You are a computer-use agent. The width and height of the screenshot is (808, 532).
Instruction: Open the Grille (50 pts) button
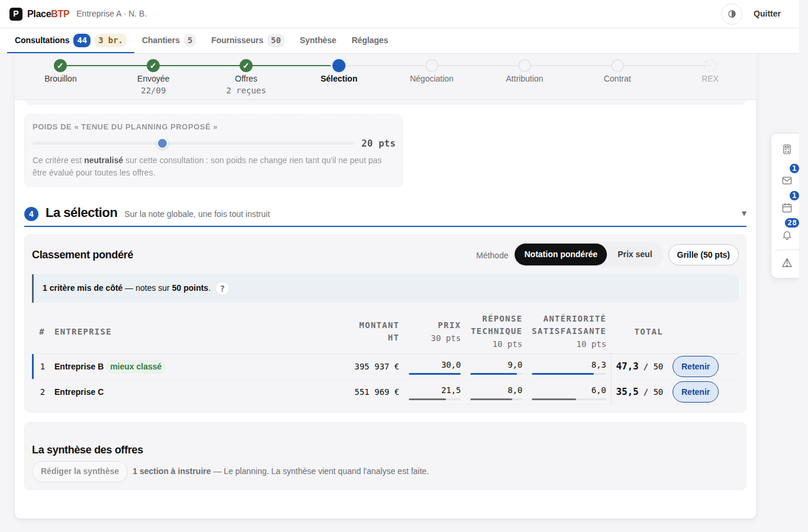point(703,255)
